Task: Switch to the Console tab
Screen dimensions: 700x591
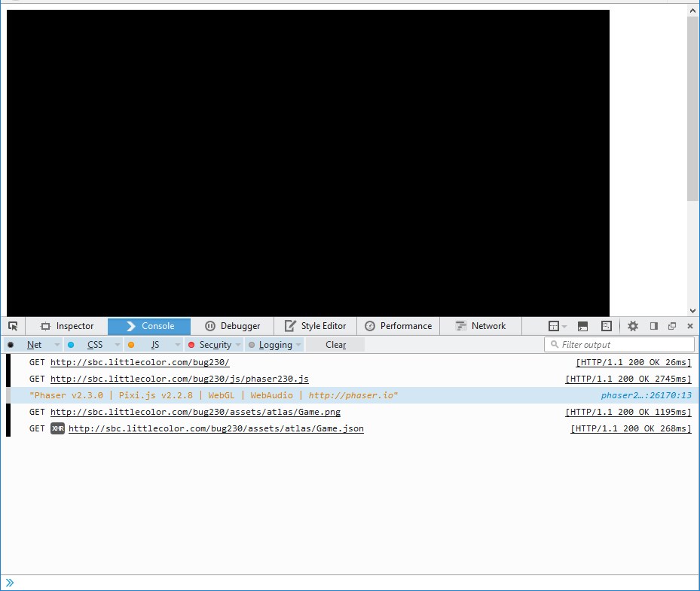Action: (x=149, y=326)
